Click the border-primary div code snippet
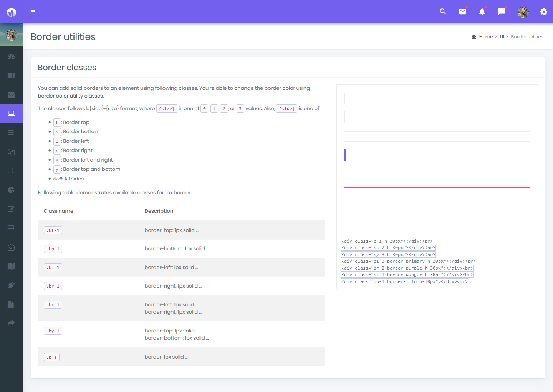553x392 pixels. pos(408,261)
